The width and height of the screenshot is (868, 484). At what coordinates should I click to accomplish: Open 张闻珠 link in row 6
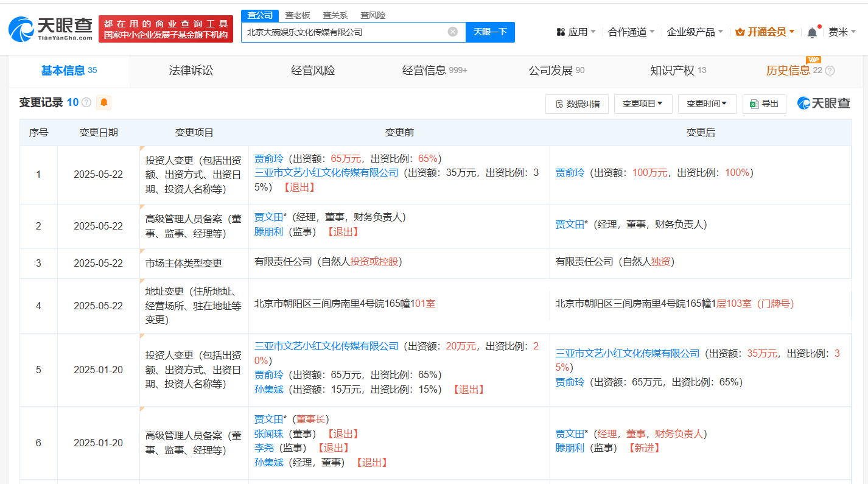(x=269, y=433)
